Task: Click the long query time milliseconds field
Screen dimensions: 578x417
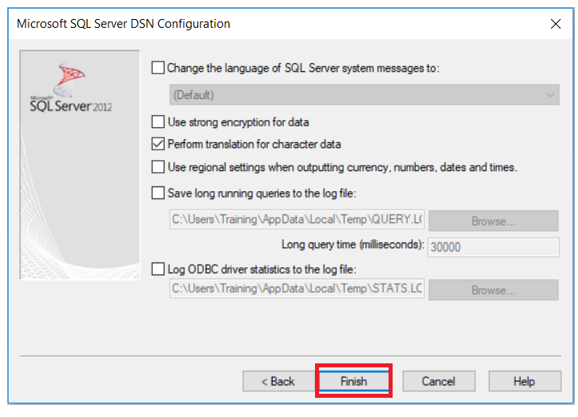Action: click(x=493, y=247)
